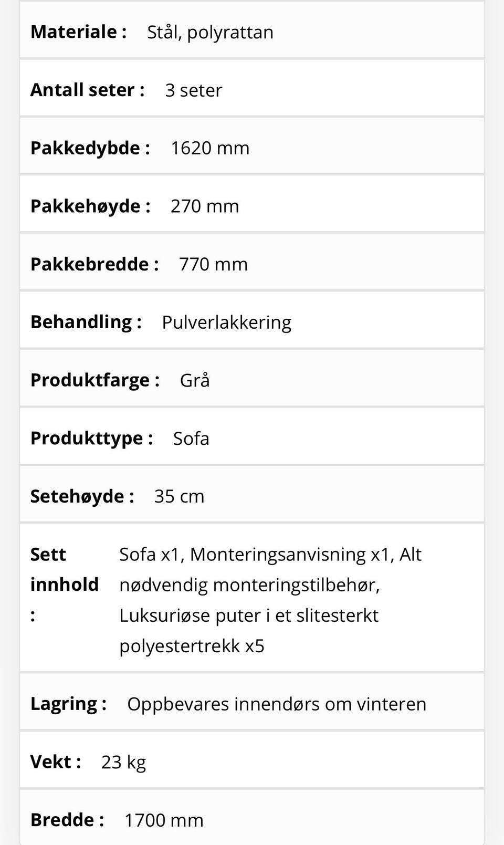Select the Sett innhold label
The width and height of the screenshot is (504, 845).
pyautogui.click(x=65, y=584)
